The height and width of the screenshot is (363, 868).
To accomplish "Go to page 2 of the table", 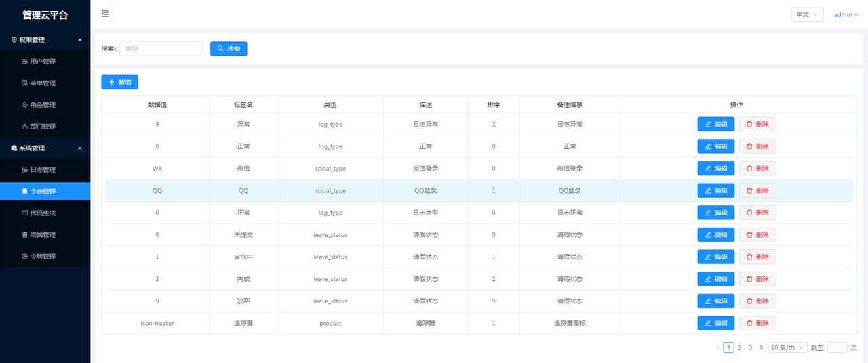I will click(739, 347).
